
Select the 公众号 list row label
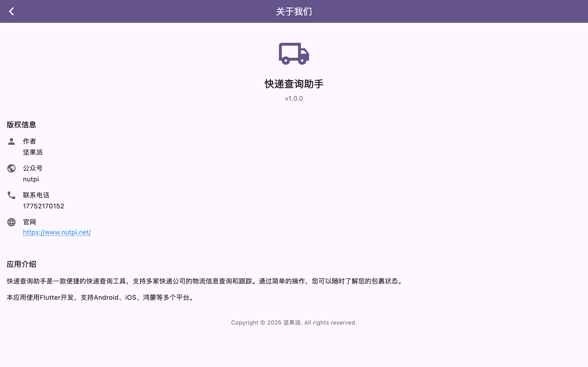33,168
